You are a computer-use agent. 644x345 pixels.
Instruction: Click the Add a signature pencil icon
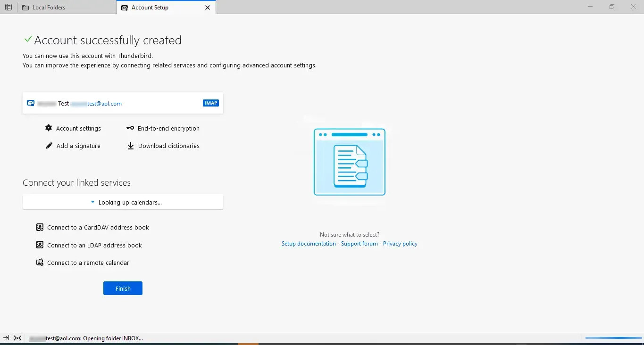[x=49, y=146]
